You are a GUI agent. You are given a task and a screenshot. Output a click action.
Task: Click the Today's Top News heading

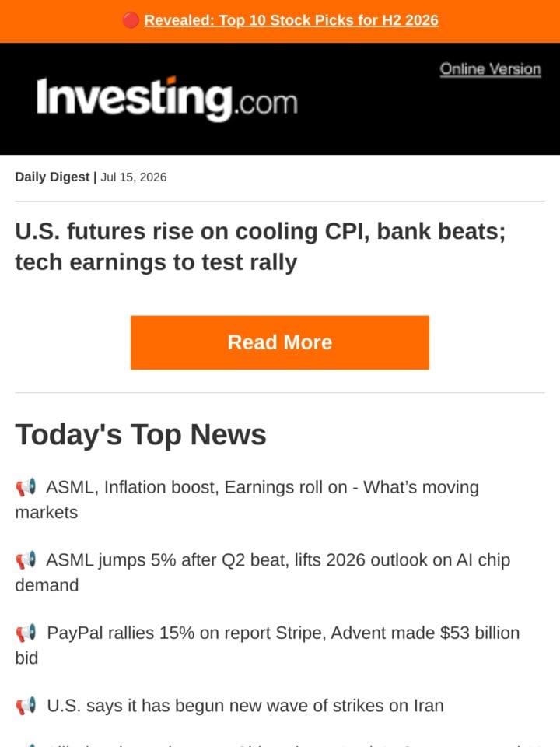click(x=141, y=434)
